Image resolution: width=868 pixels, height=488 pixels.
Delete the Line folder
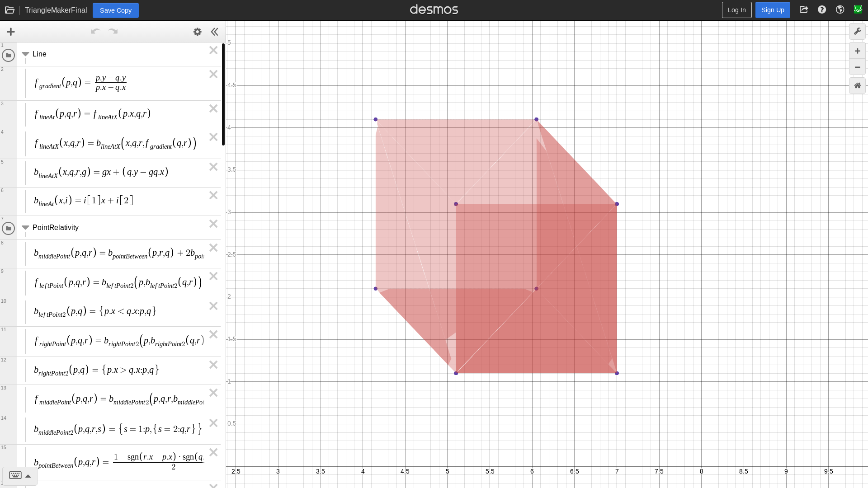point(213,50)
